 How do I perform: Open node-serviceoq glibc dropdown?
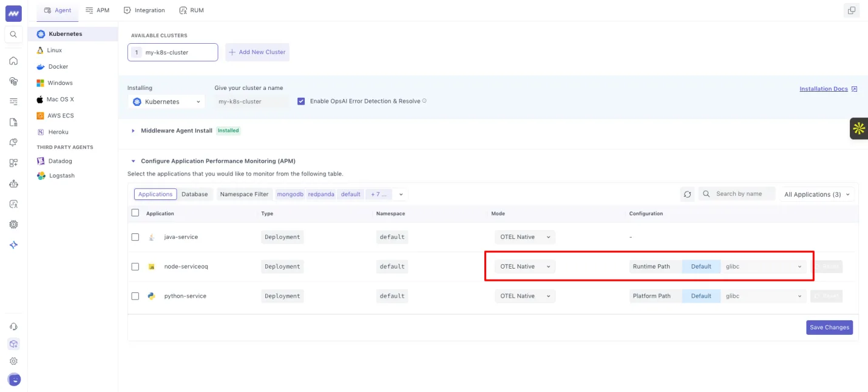(x=764, y=267)
